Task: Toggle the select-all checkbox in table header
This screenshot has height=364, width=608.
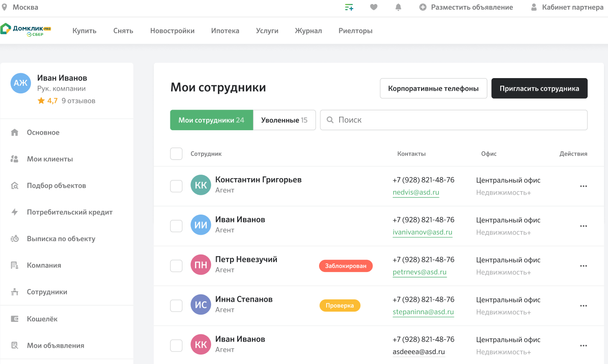Action: coord(176,153)
